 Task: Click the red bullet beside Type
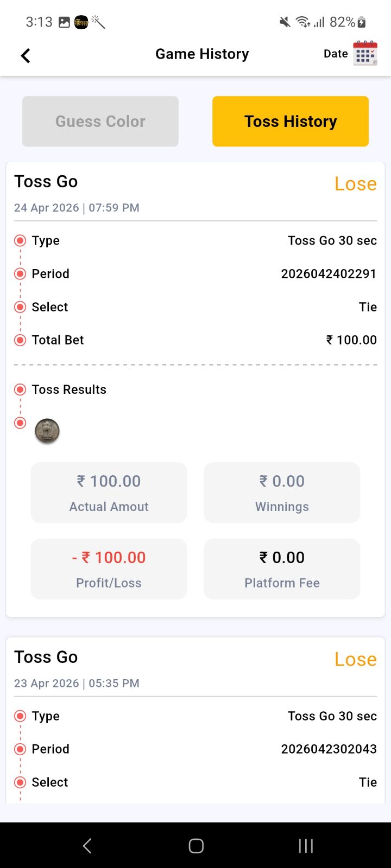[20, 240]
